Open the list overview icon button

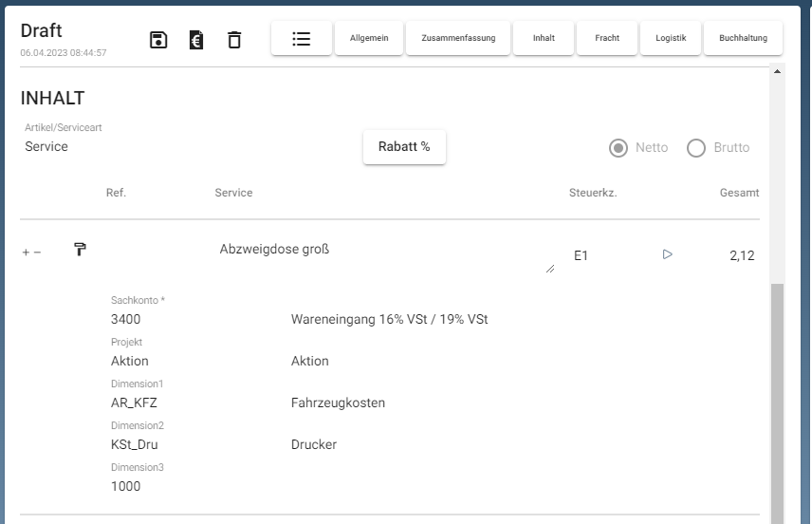[x=302, y=38]
